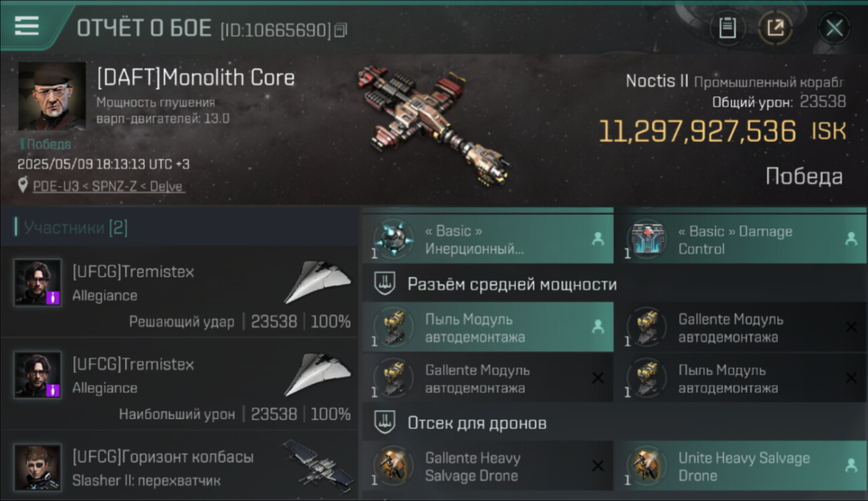This screenshot has height=501, width=868.
Task: Click the person icon on Basic Damage Control
Action: point(851,238)
